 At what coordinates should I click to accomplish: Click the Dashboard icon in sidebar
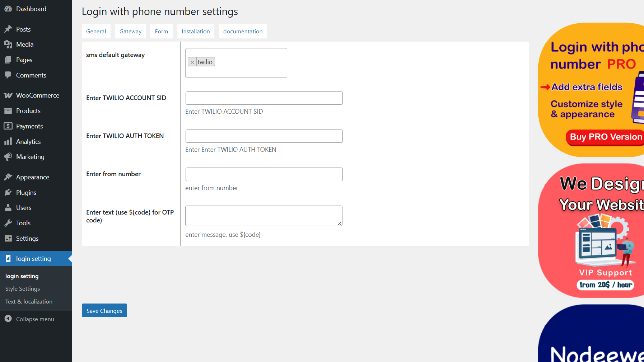click(x=8, y=9)
